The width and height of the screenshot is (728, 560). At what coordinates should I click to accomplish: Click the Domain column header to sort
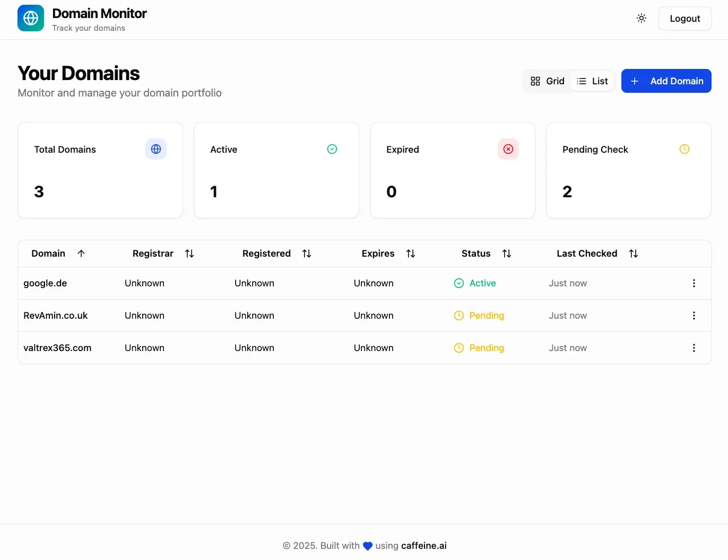[x=48, y=253]
